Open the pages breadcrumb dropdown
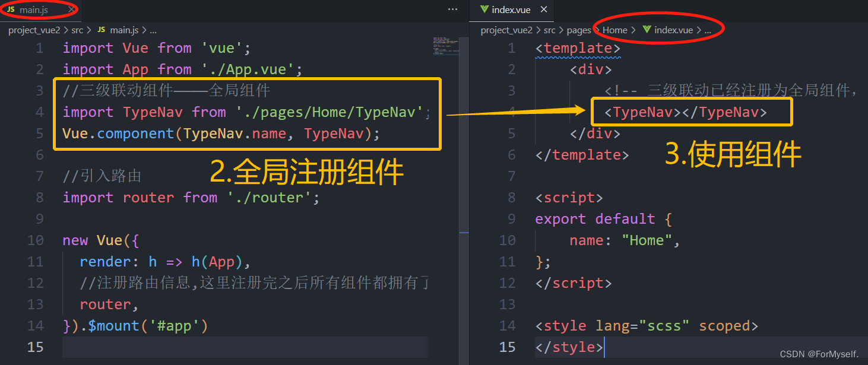 578,29
